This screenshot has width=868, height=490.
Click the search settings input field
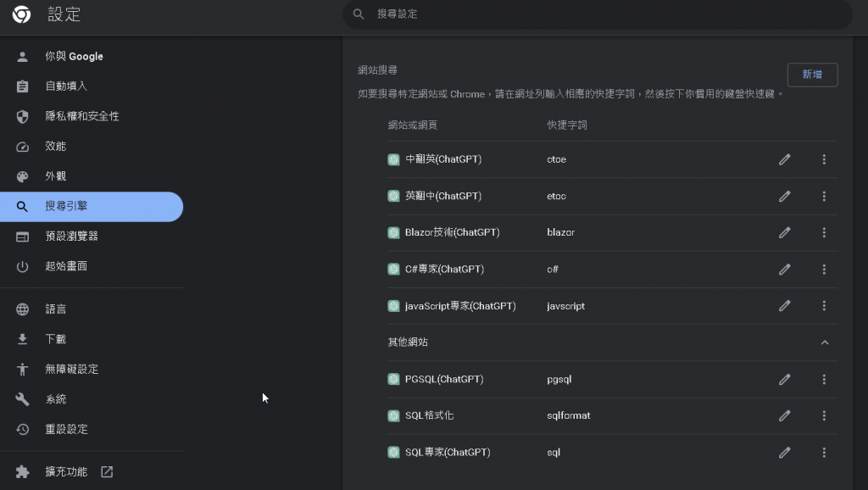pos(598,14)
